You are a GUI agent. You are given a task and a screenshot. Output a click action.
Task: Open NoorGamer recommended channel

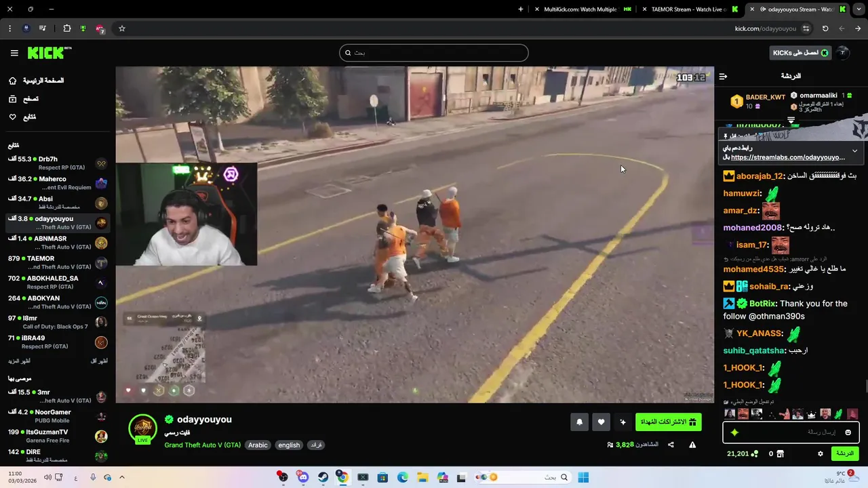click(x=58, y=416)
